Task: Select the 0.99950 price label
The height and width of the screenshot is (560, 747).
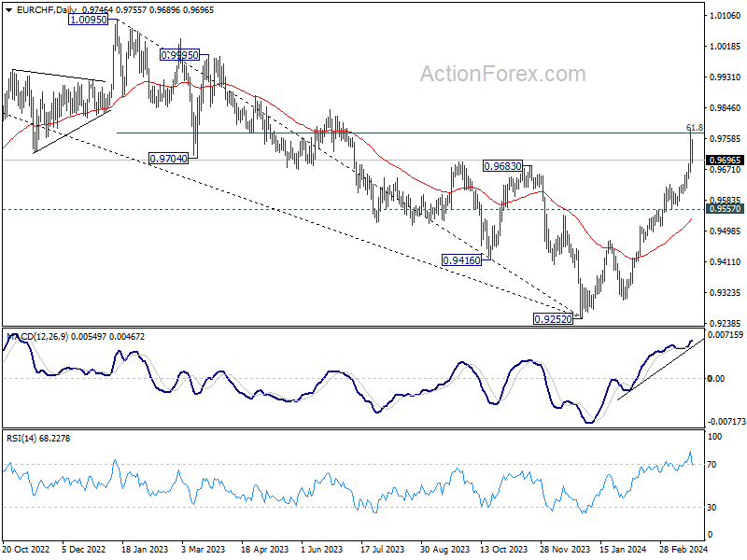Action: 179,55
